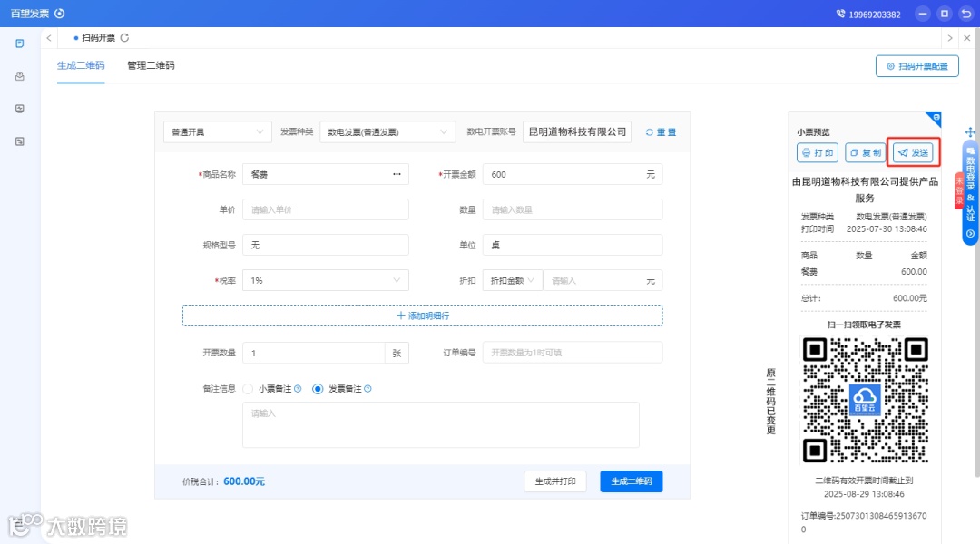Click the phone icon beside 19969203382
This screenshot has width=980, height=544.
click(x=840, y=14)
